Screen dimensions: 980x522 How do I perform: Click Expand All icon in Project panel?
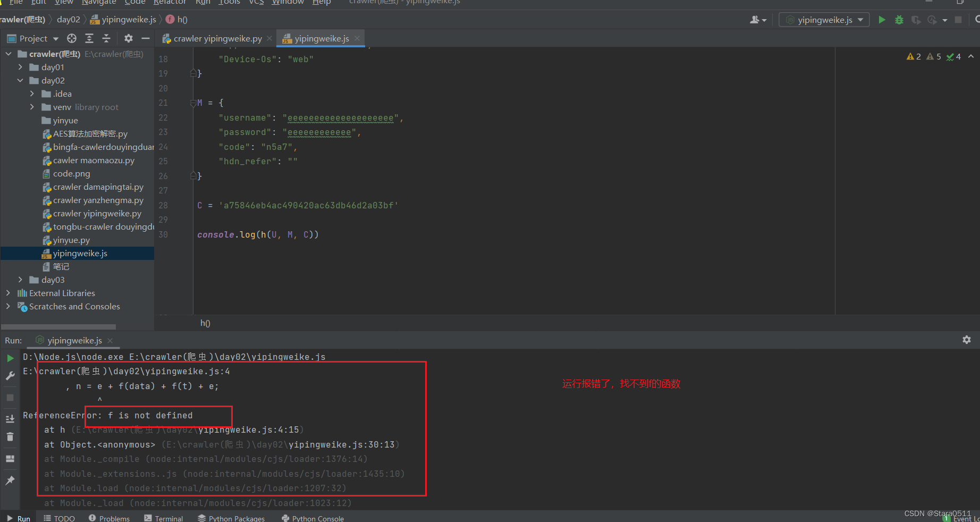(89, 38)
